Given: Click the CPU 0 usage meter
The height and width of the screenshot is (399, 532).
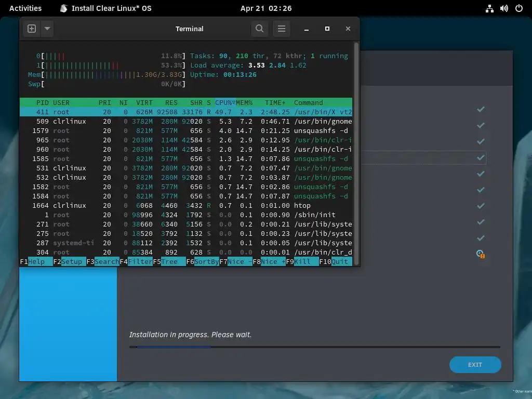Looking at the screenshot, I should click(x=111, y=56).
